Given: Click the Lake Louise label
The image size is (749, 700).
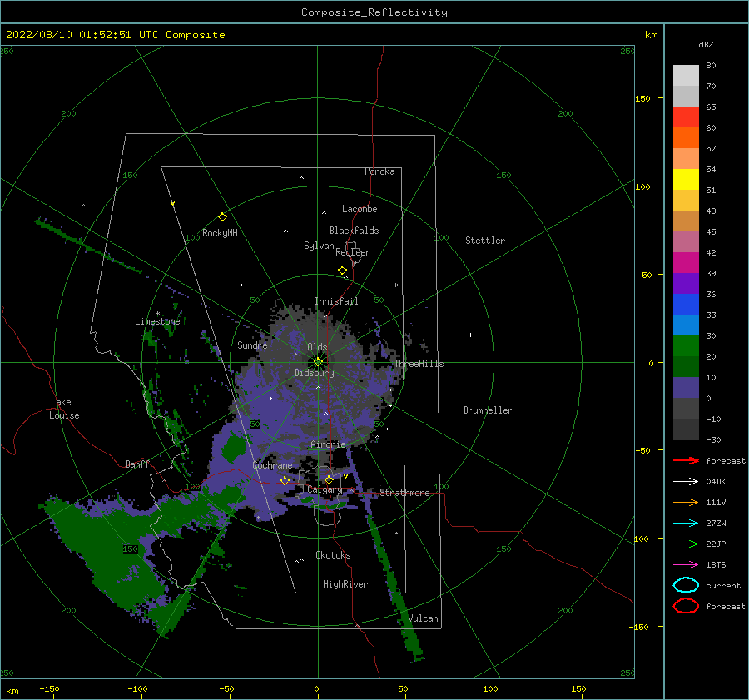Looking at the screenshot, I should tap(64, 409).
